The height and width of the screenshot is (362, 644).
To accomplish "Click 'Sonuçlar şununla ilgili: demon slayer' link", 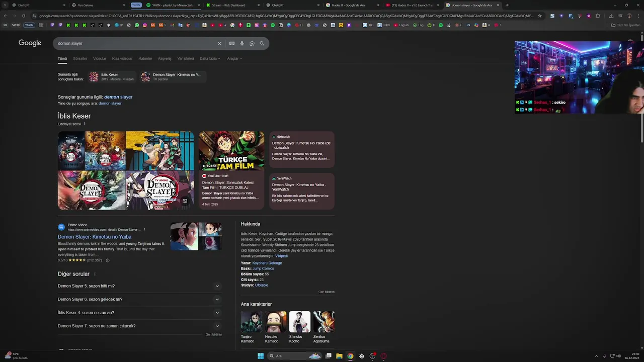I will [118, 97].
